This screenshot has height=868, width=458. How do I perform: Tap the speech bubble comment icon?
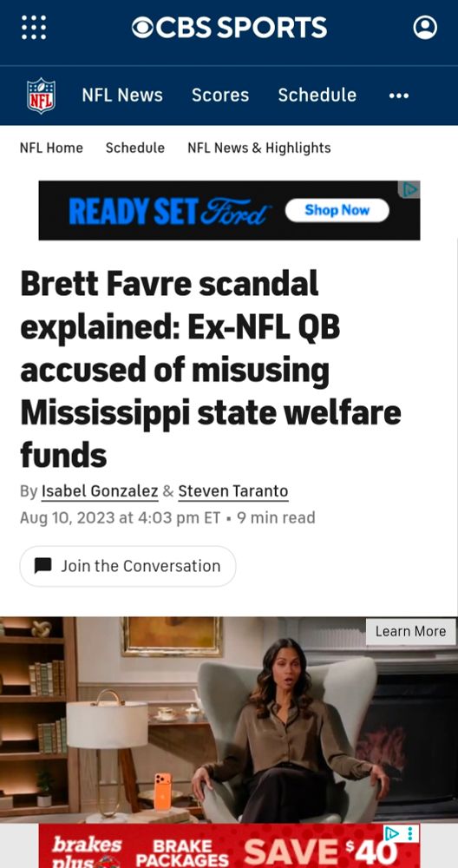43,566
